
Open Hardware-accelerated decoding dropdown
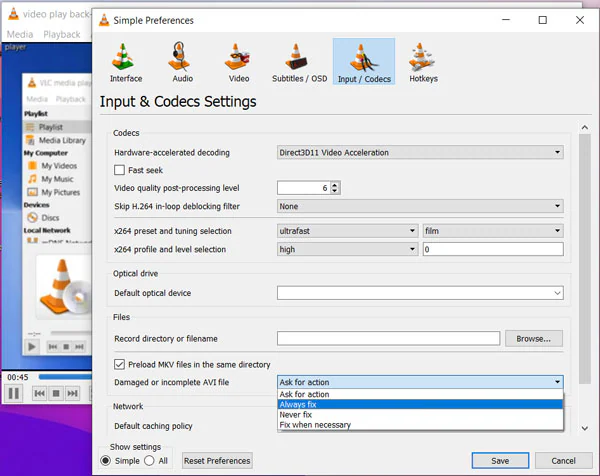pos(420,152)
